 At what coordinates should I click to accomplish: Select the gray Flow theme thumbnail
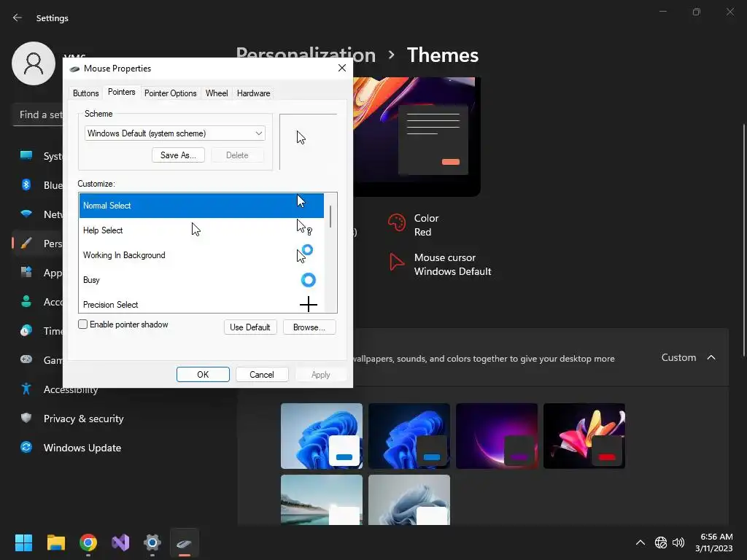[409, 499]
